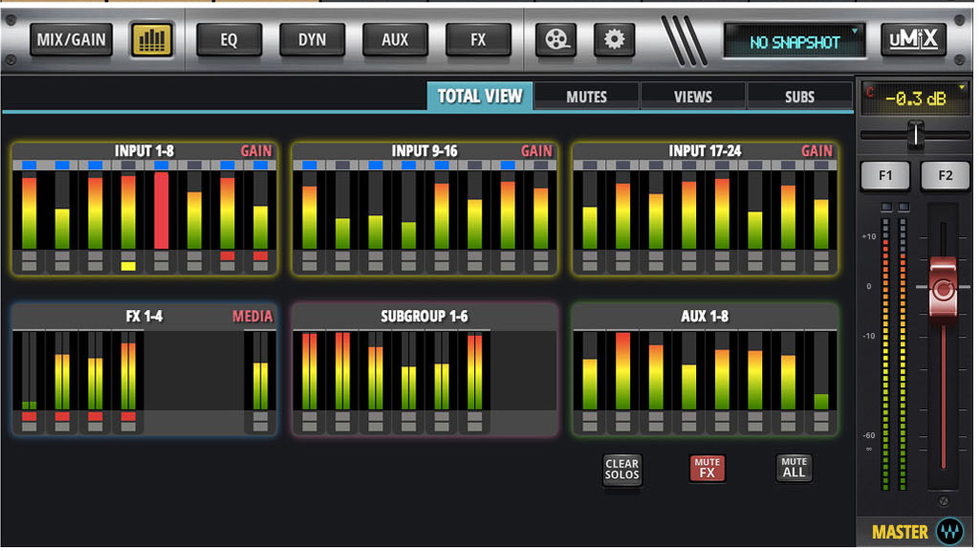Click the master stereo level meter
Image resolution: width=980 pixels, height=551 pixels.
tap(894, 355)
